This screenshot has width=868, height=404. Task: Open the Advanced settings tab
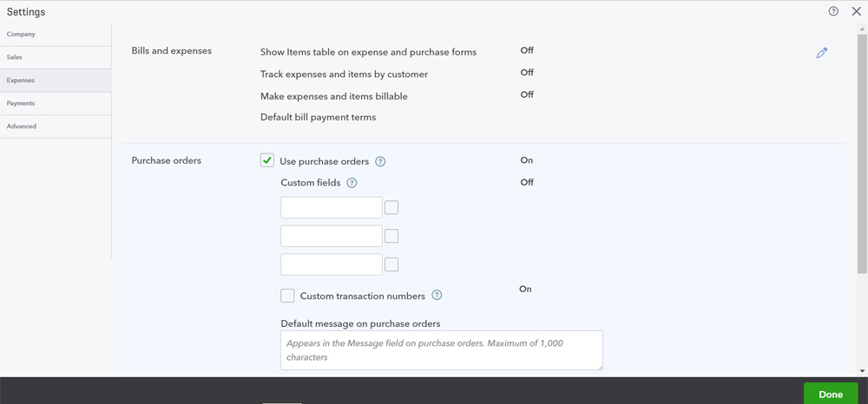(x=56, y=127)
